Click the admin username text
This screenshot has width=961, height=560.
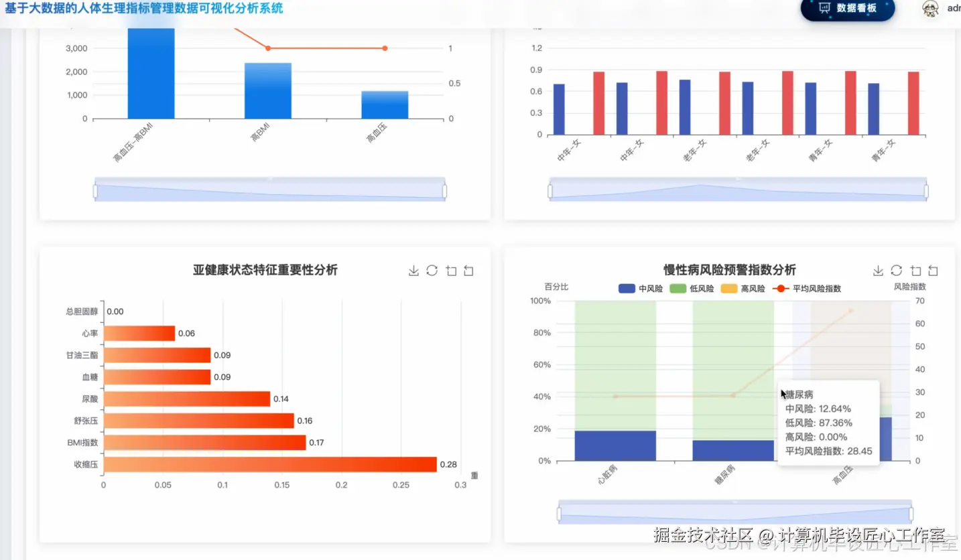pyautogui.click(x=954, y=9)
